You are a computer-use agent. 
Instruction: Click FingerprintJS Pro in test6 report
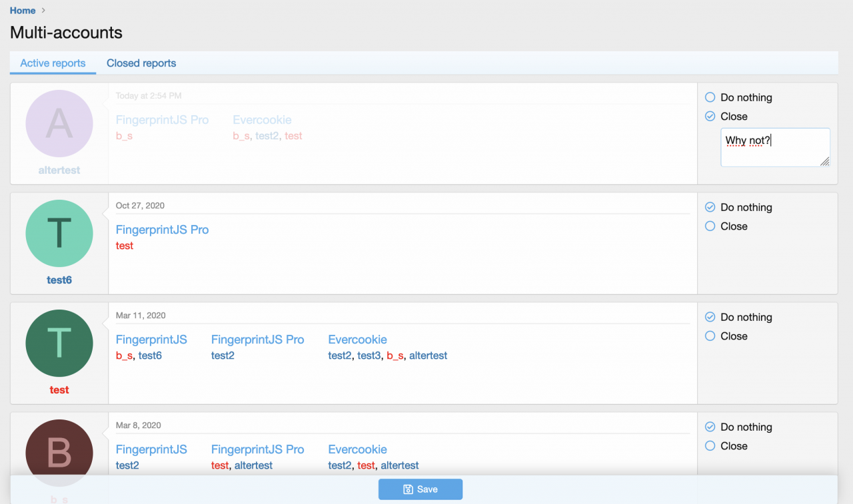(x=162, y=230)
